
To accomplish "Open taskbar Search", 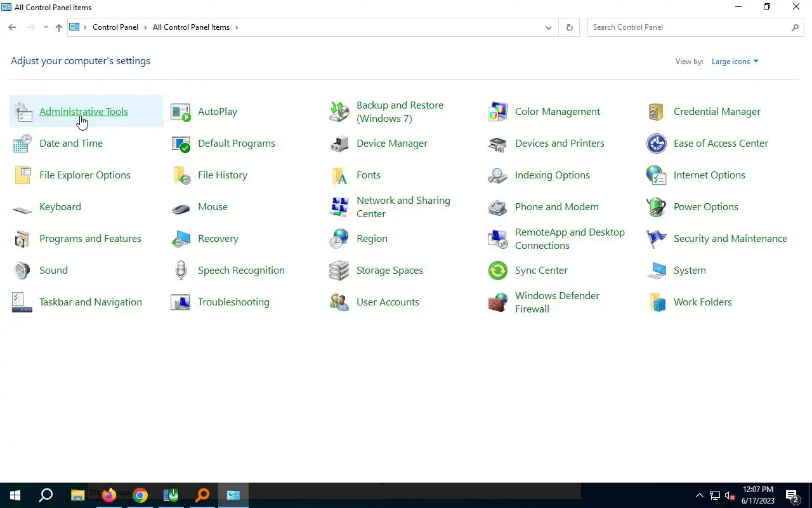I will pos(46,495).
